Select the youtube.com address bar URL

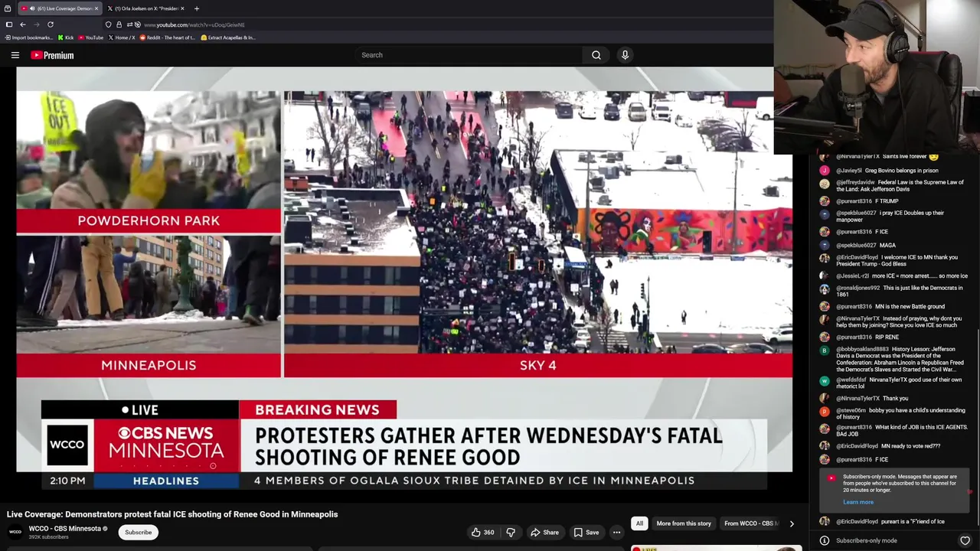tap(194, 24)
